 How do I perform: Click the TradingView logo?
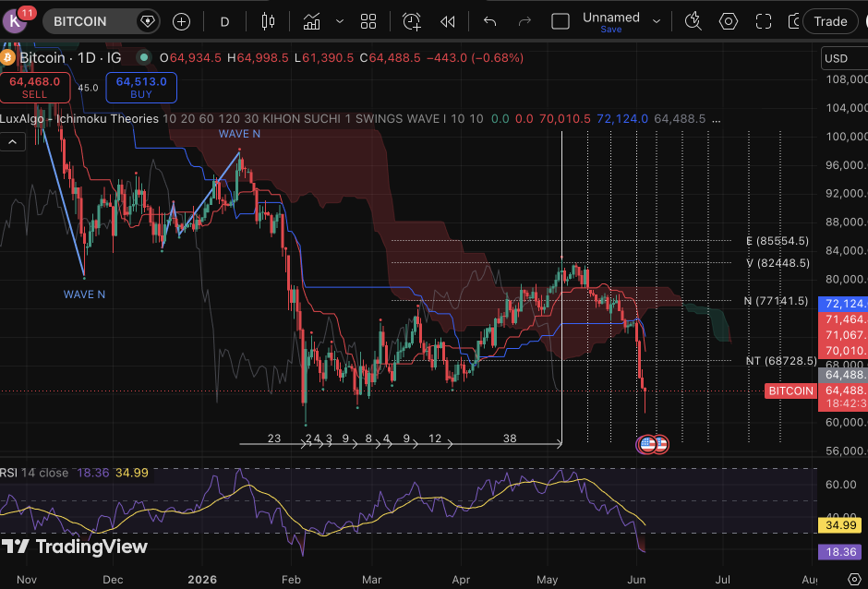[74, 547]
